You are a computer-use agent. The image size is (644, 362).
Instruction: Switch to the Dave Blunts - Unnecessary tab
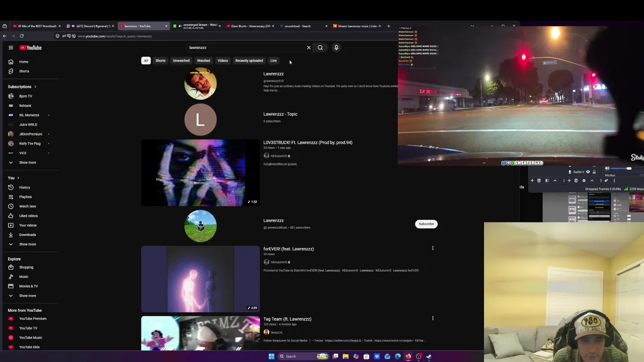tap(250, 26)
